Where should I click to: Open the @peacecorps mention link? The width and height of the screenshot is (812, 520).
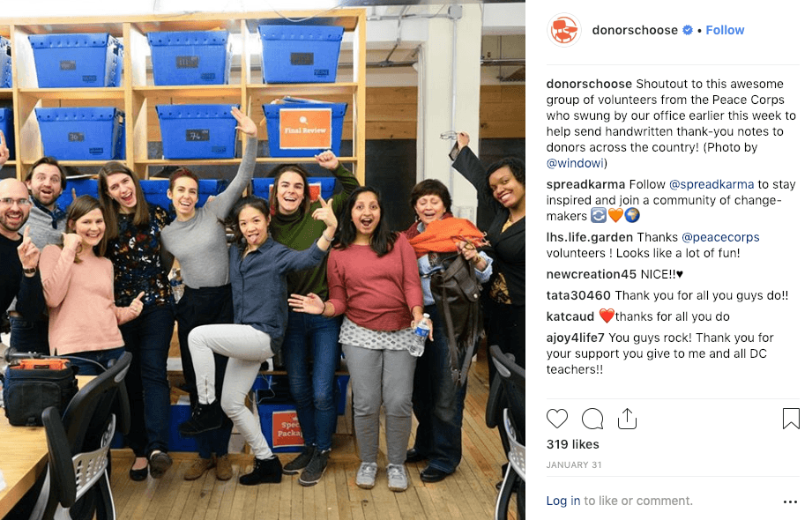coord(720,237)
